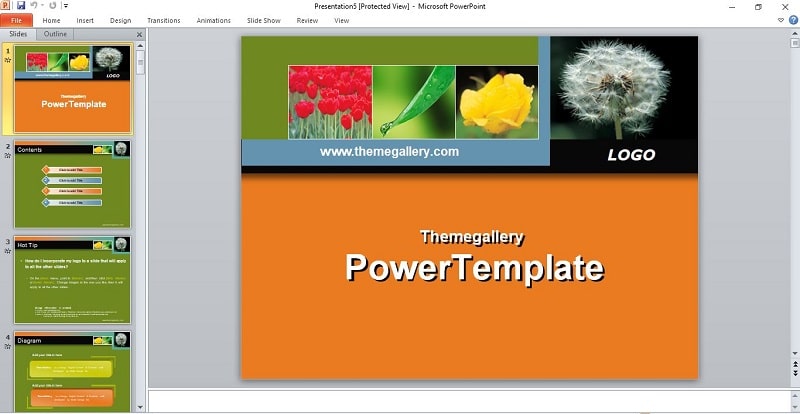This screenshot has height=414, width=800.
Task: Click animation star icon beside slide 3
Action: (x=8, y=251)
